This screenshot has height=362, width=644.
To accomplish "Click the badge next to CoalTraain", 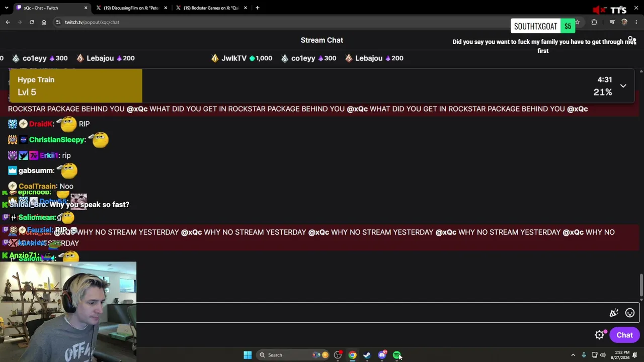I will [x=13, y=187].
